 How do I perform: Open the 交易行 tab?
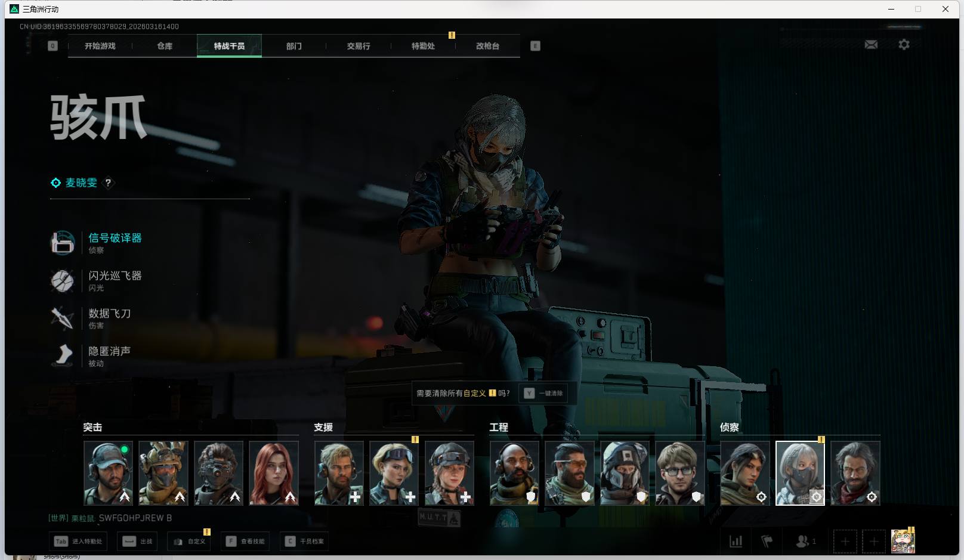coord(359,46)
